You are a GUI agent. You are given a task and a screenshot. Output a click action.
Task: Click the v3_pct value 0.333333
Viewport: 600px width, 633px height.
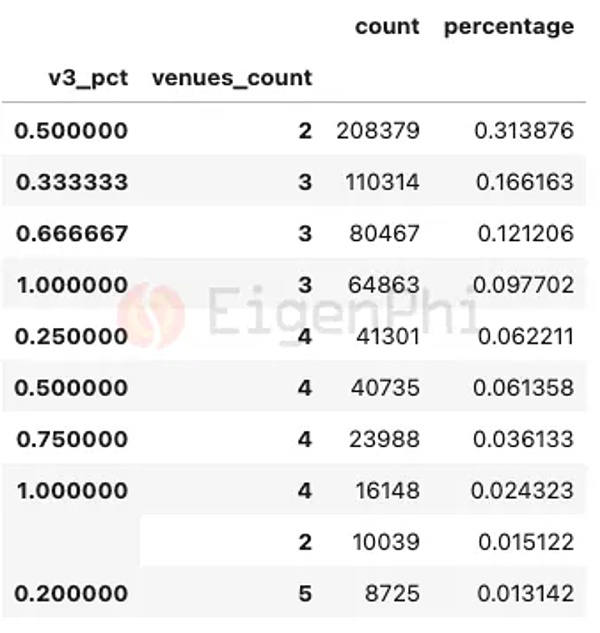72,182
